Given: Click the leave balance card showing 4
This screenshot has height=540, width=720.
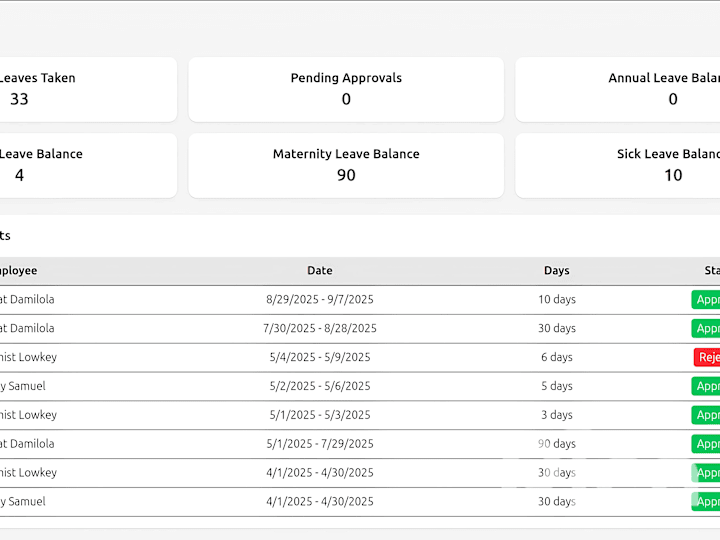Looking at the screenshot, I should 60,166.
